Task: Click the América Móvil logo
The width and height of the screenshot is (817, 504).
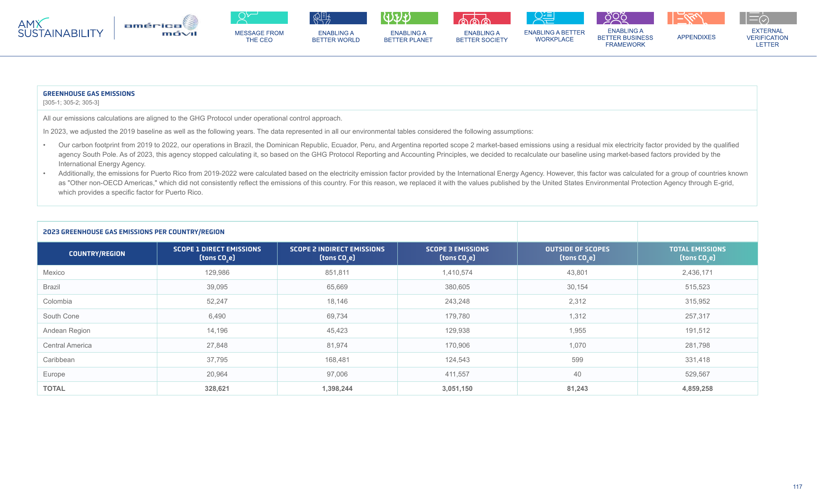Action: (x=161, y=26)
